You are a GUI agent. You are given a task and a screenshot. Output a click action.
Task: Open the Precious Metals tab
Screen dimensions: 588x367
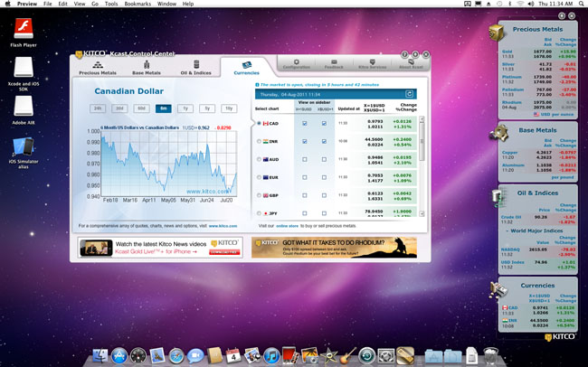tap(97, 70)
